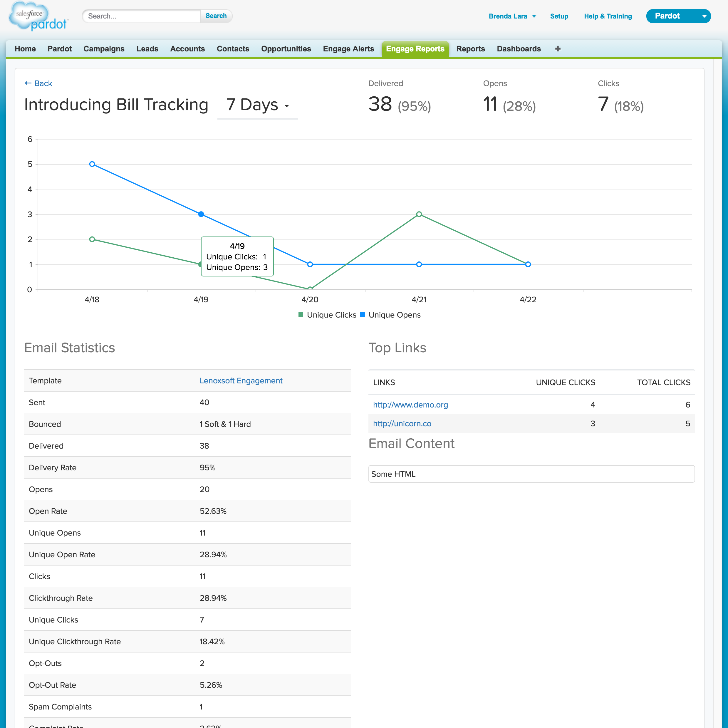Switch to the Contacts tab

(x=233, y=48)
